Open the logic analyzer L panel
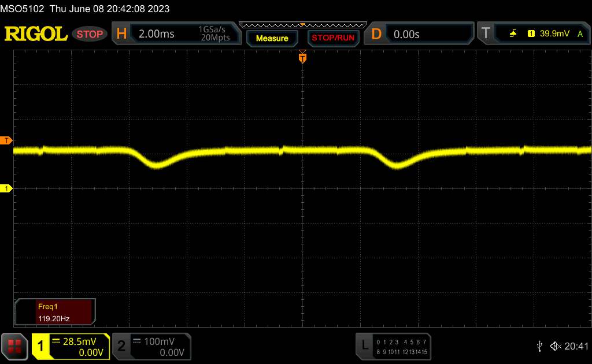Image resolution: width=592 pixels, height=364 pixels. click(364, 344)
